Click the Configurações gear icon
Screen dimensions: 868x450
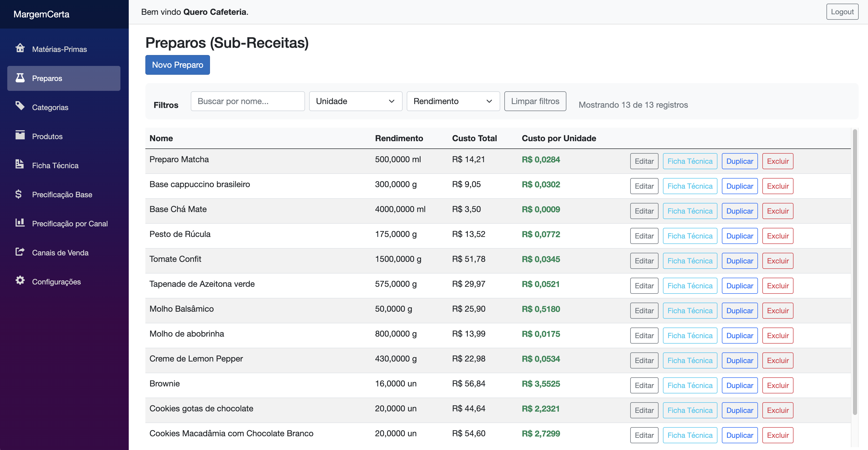coord(20,281)
